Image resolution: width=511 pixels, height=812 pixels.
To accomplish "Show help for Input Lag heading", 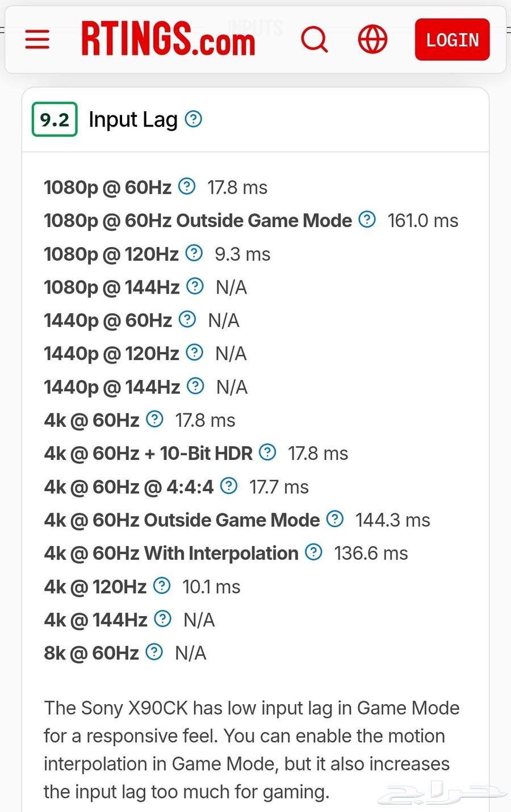I will tap(194, 119).
